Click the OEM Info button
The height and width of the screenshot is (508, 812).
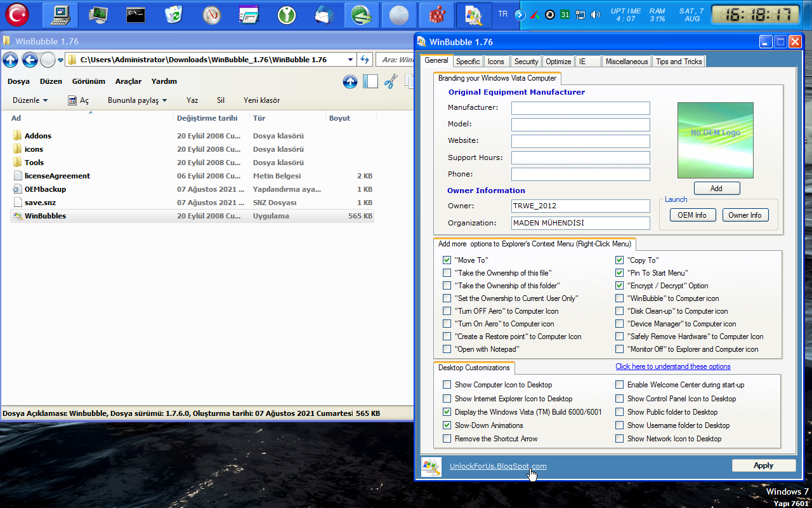[692, 215]
